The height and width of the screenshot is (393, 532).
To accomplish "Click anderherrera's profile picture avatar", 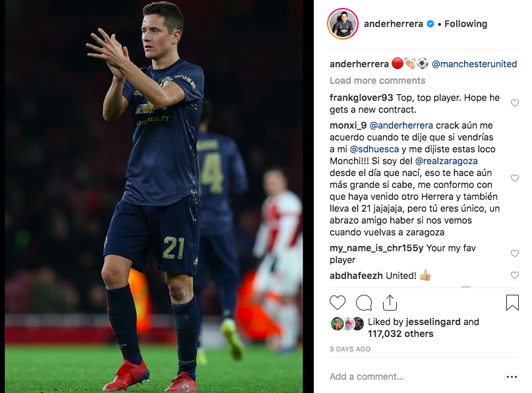I will (343, 24).
